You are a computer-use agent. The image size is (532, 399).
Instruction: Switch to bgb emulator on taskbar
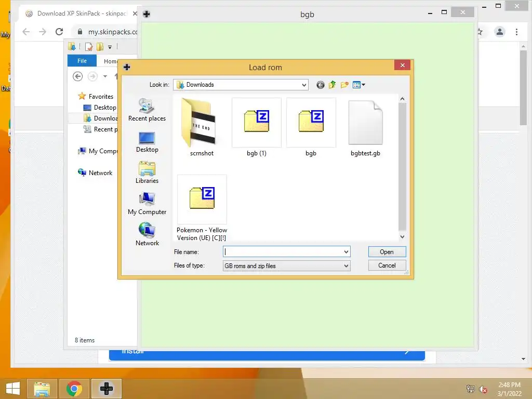pyautogui.click(x=107, y=389)
